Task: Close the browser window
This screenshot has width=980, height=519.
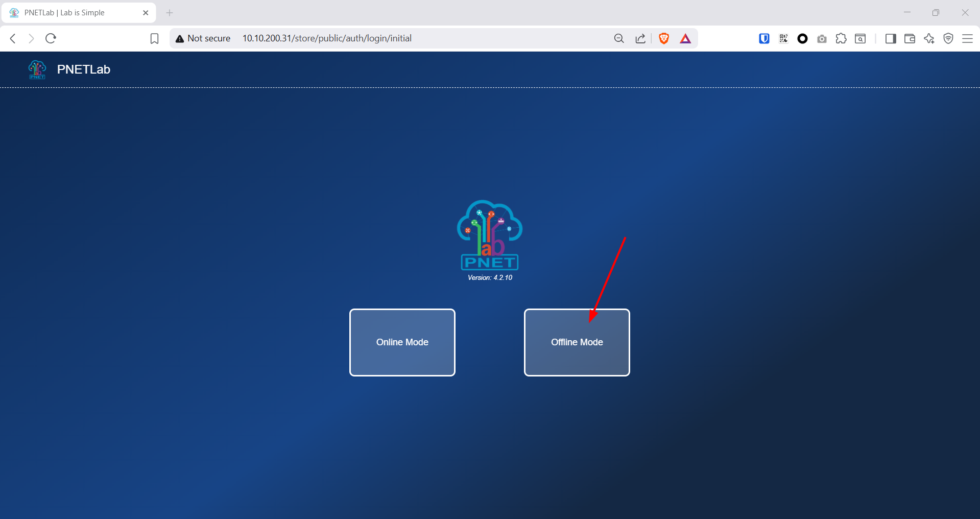Action: point(965,12)
